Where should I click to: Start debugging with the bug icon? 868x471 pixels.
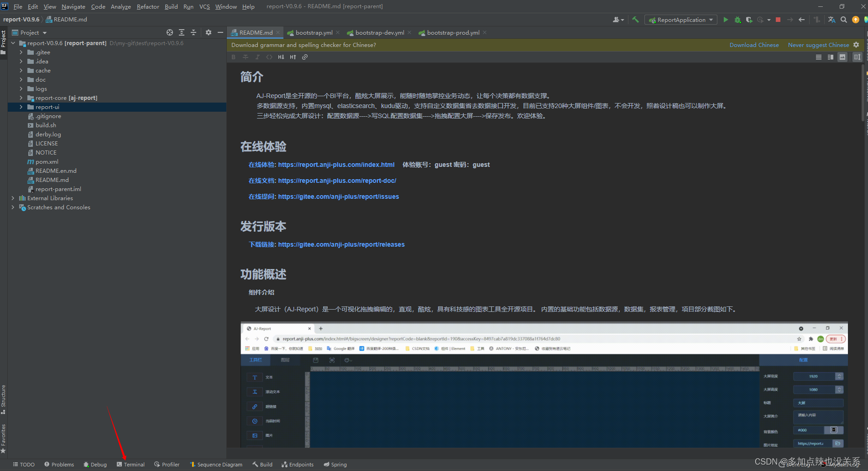737,20
